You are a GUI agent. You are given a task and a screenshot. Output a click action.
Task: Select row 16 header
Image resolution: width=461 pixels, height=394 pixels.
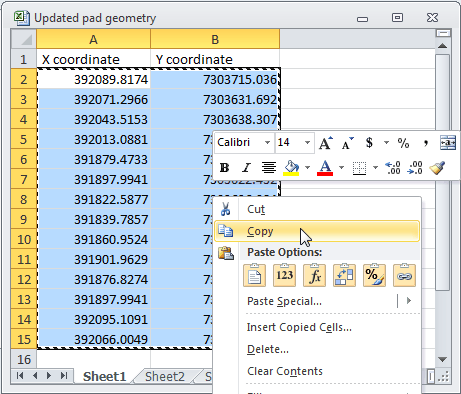click(24, 359)
